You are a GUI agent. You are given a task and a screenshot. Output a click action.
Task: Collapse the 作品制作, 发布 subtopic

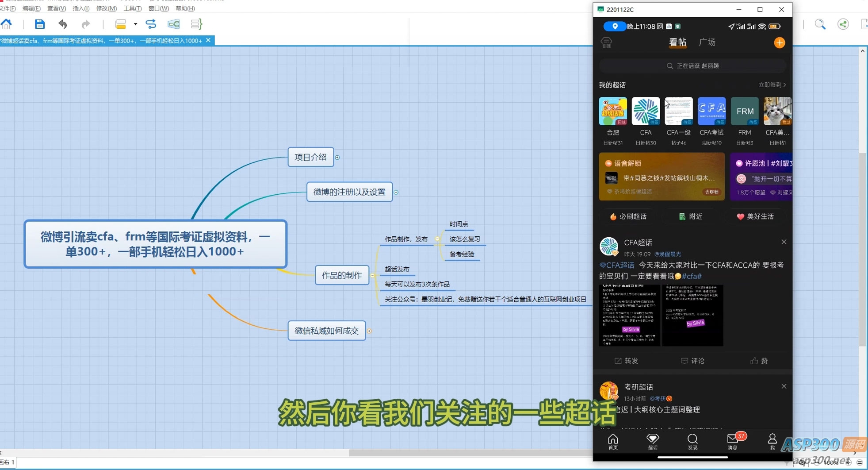point(437,239)
